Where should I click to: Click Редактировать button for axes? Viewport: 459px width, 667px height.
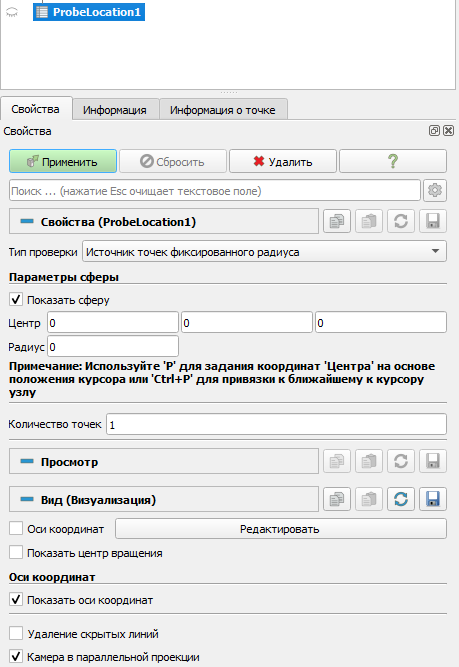(x=281, y=529)
